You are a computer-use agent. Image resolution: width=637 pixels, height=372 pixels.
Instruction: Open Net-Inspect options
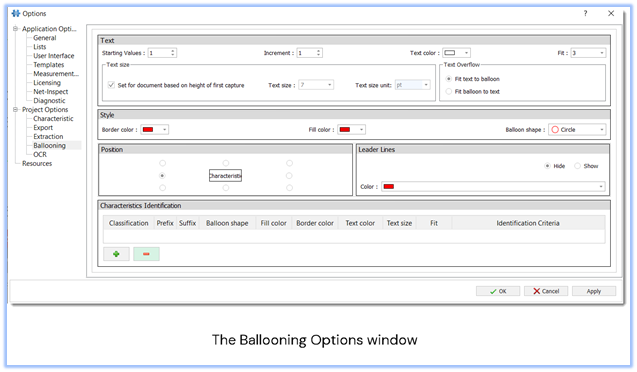click(51, 91)
